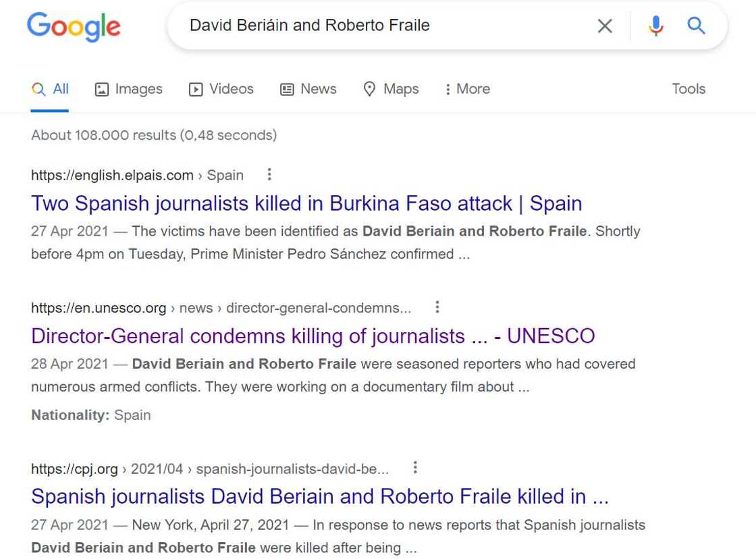Switch to the Videos tab
Viewport: 756px width, 559px height.
(221, 89)
